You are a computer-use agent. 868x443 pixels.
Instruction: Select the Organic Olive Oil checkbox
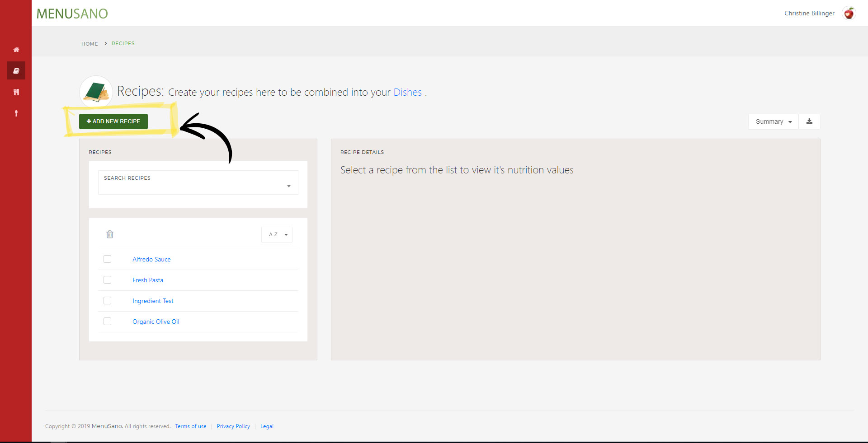pos(107,322)
